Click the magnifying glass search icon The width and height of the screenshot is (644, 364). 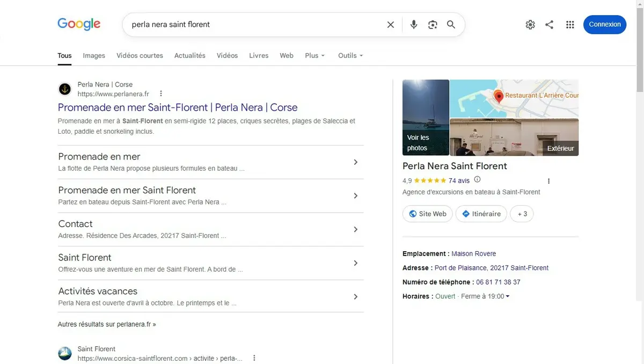pyautogui.click(x=451, y=25)
